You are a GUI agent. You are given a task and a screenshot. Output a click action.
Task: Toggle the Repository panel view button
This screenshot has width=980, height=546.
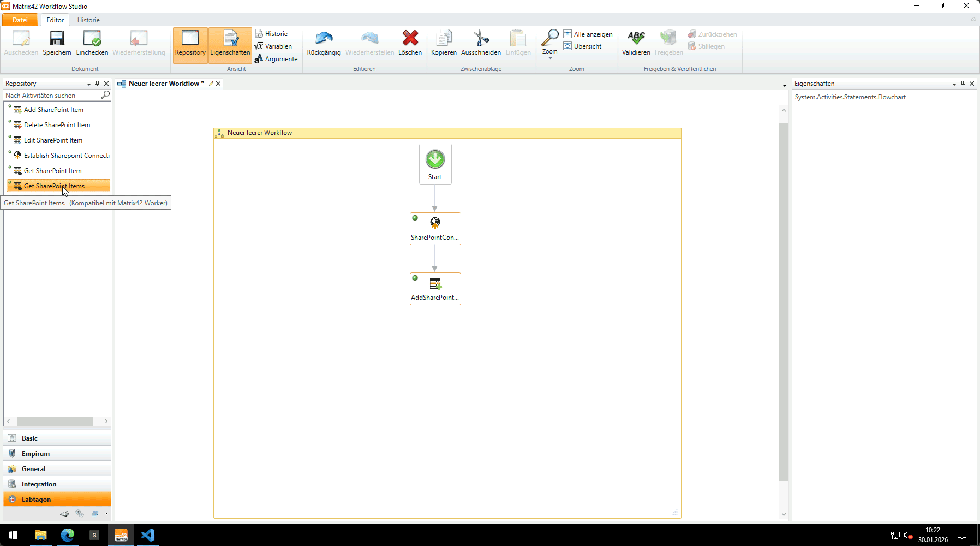pyautogui.click(x=190, y=43)
